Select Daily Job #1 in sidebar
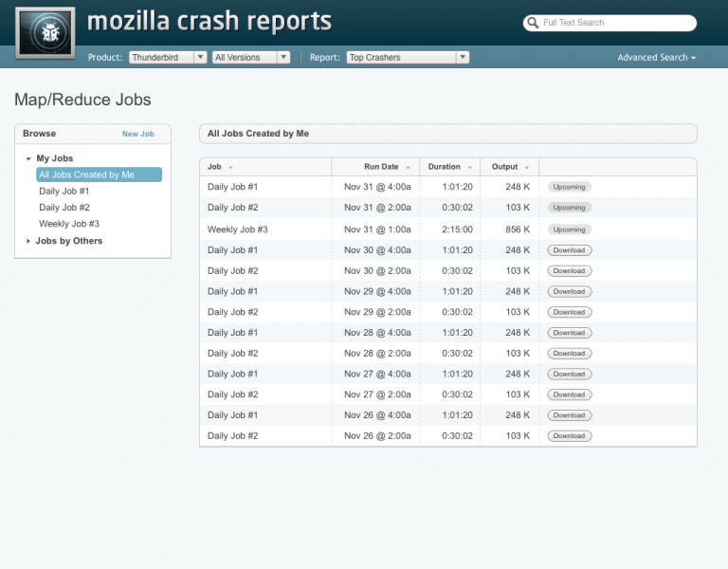 [x=64, y=191]
